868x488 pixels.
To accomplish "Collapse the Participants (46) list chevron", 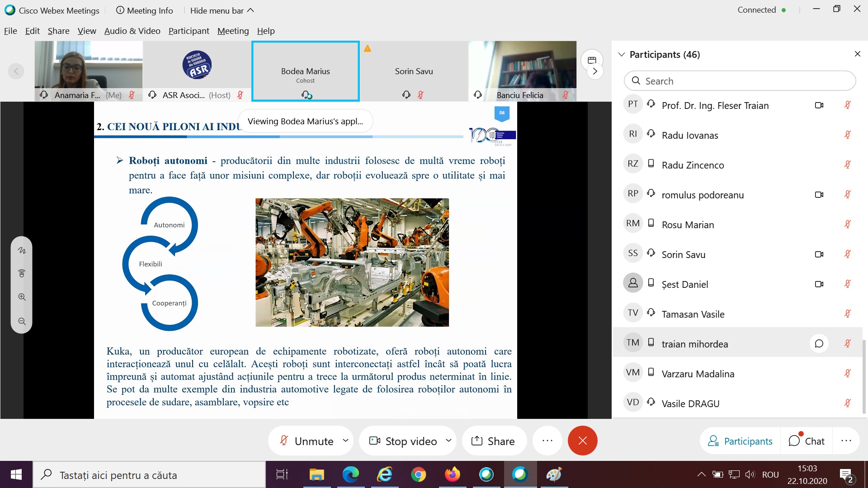I will pyautogui.click(x=622, y=54).
